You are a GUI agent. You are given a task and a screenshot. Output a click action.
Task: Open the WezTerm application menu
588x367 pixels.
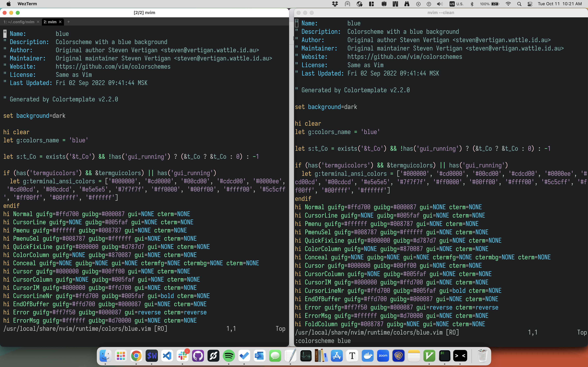(27, 4)
